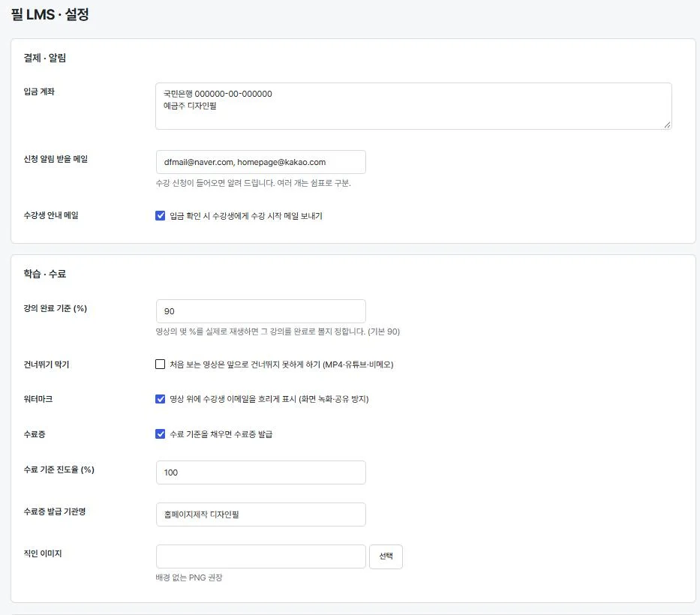Click the 워터마크 label

click(38, 399)
